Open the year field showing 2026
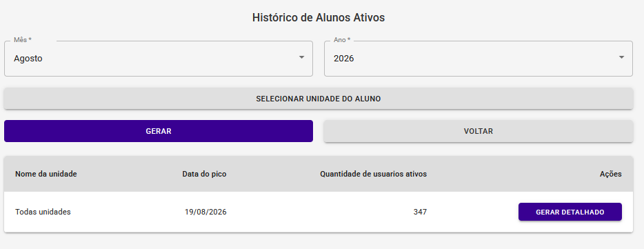The width and height of the screenshot is (644, 249). pyautogui.click(x=479, y=59)
